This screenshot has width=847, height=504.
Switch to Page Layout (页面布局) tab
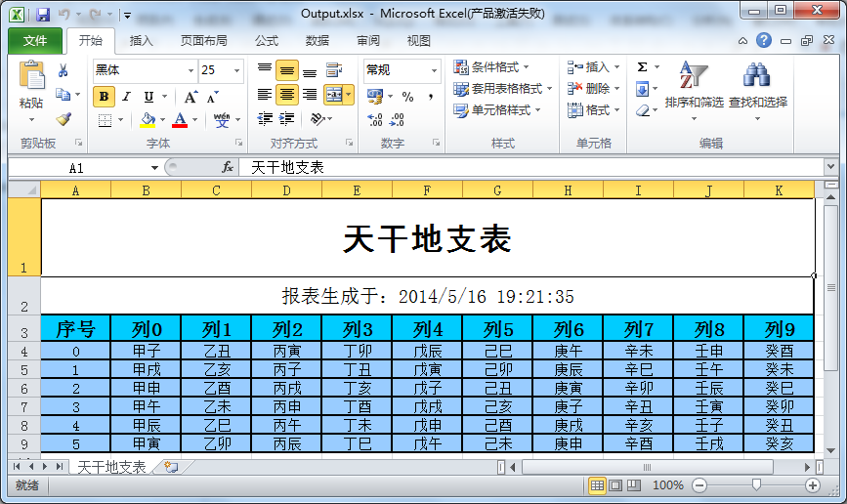tap(203, 40)
